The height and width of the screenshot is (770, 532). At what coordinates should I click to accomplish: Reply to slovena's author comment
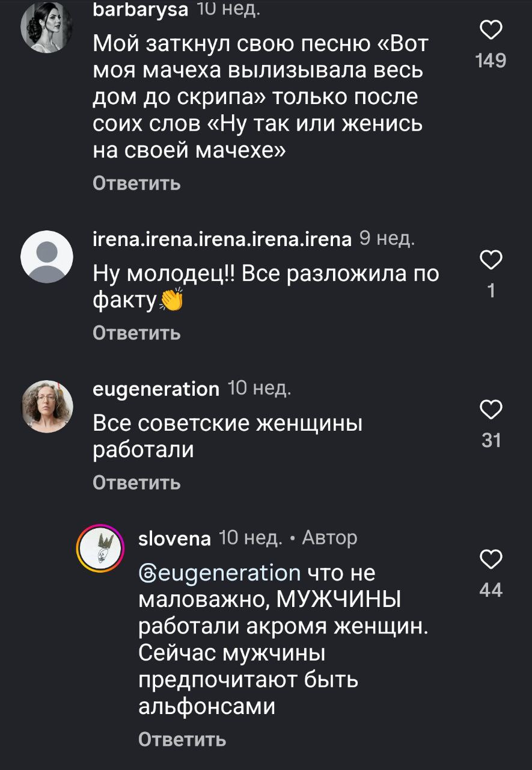pos(182,739)
